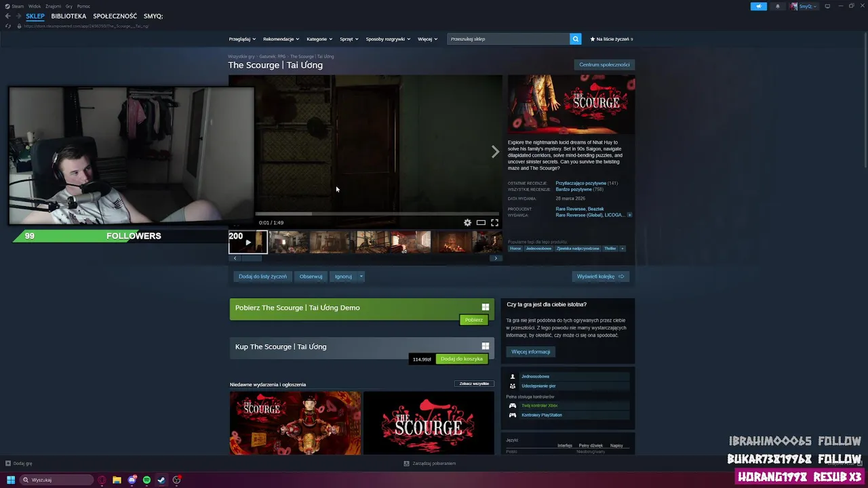Open Na liście życzeń wishlist link
Image resolution: width=868 pixels, height=488 pixels.
[x=612, y=39]
